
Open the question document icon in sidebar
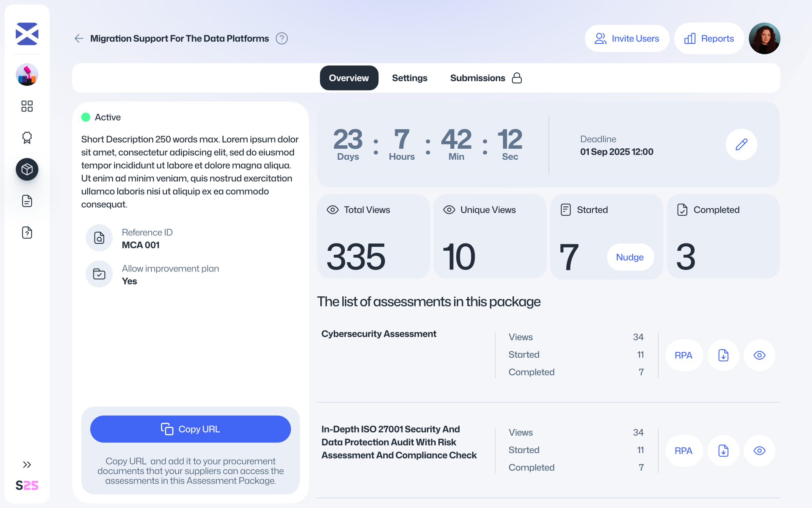point(27,232)
